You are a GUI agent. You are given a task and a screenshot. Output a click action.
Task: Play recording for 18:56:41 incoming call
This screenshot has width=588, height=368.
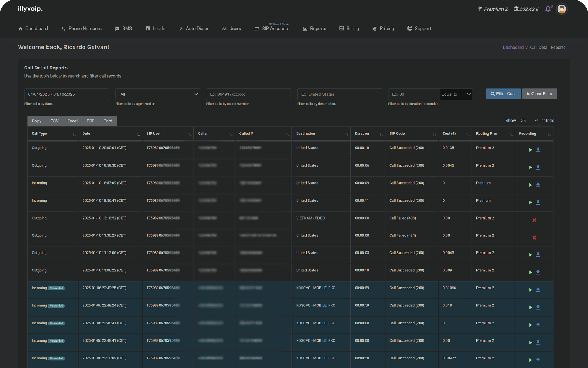click(x=530, y=202)
